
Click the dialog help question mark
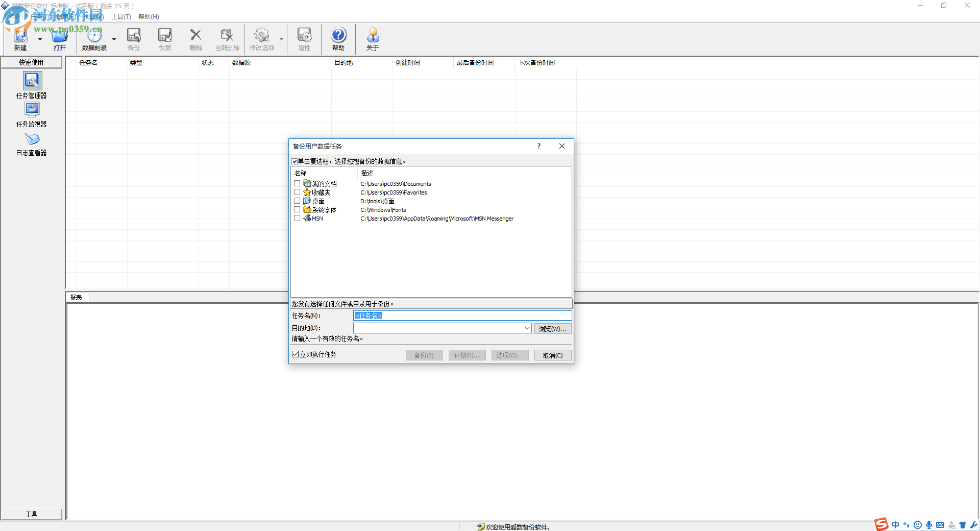pyautogui.click(x=538, y=146)
